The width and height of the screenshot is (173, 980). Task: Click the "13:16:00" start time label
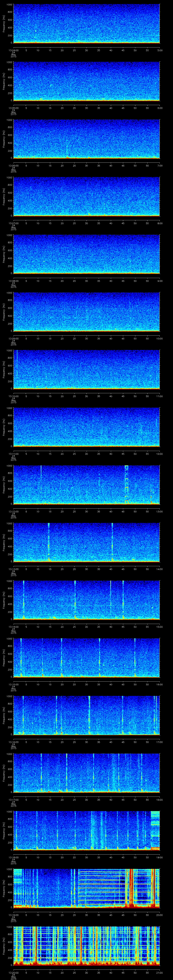[x=13, y=742]
